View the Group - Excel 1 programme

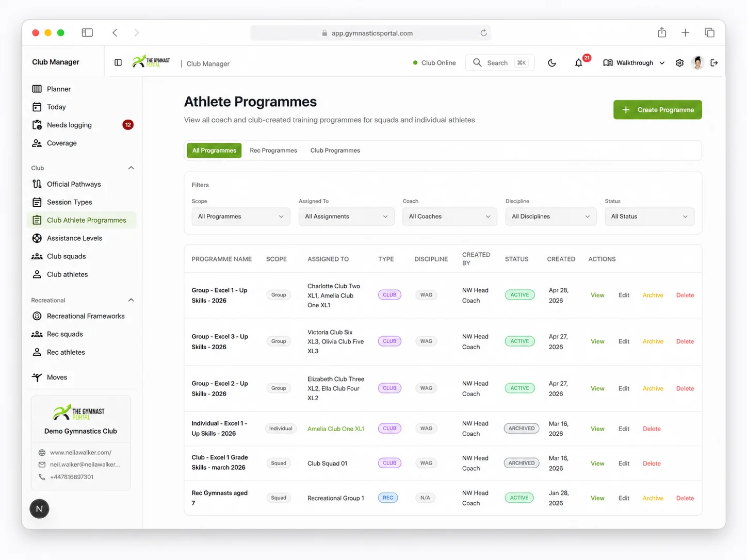click(597, 295)
